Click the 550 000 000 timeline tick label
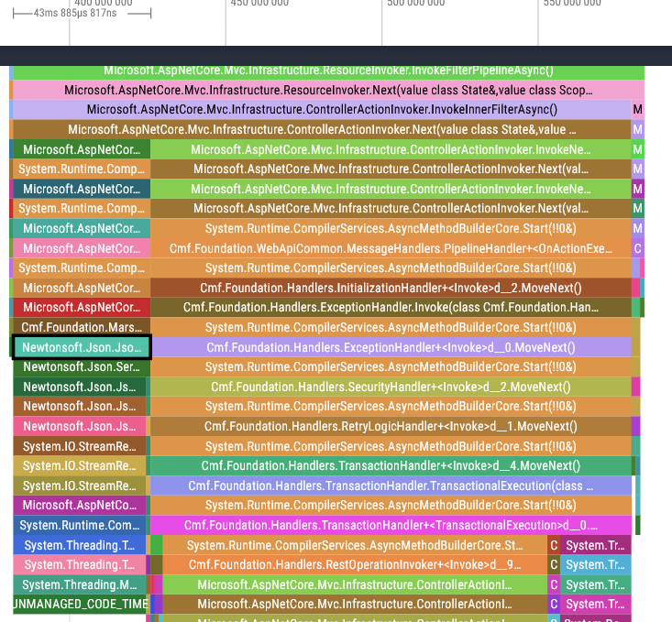Screen dimensions: 672x622 coord(572,3)
